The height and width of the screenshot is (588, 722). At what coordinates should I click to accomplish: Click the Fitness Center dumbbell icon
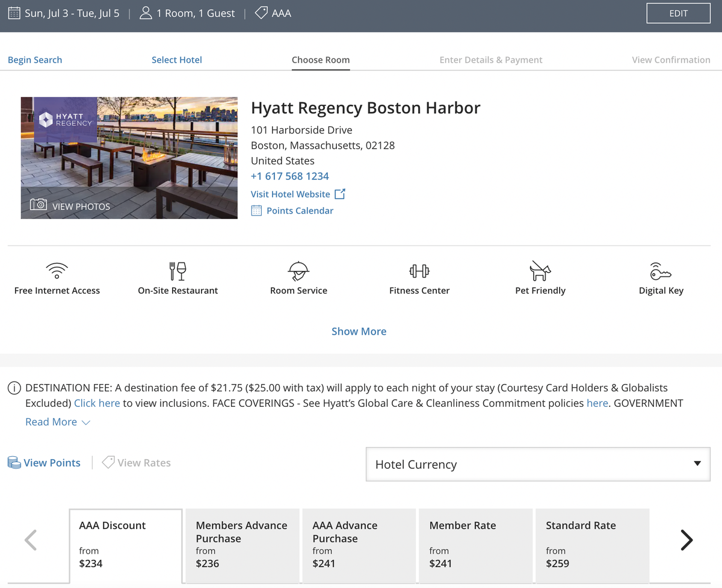(x=419, y=270)
